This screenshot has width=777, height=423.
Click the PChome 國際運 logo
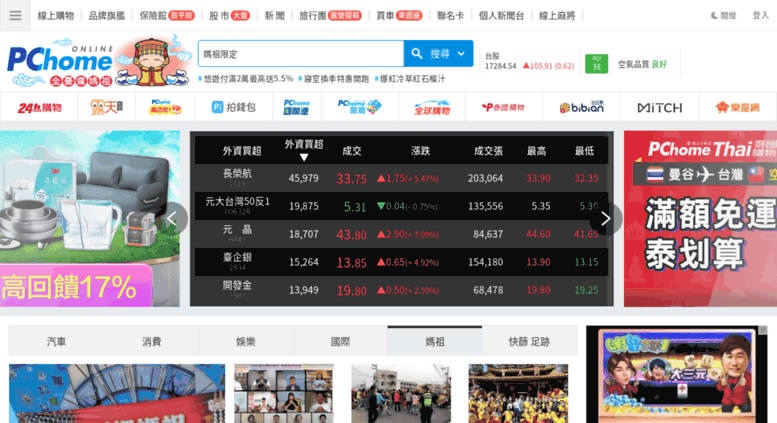(x=297, y=107)
